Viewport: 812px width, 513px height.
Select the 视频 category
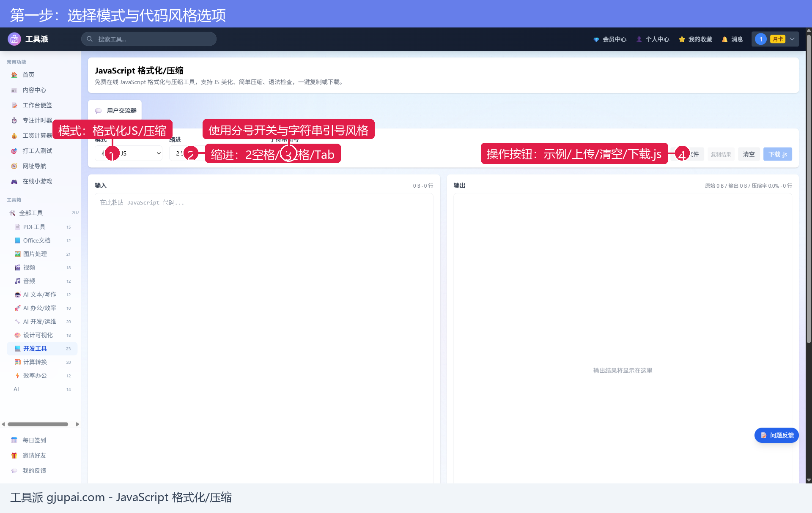(42, 267)
